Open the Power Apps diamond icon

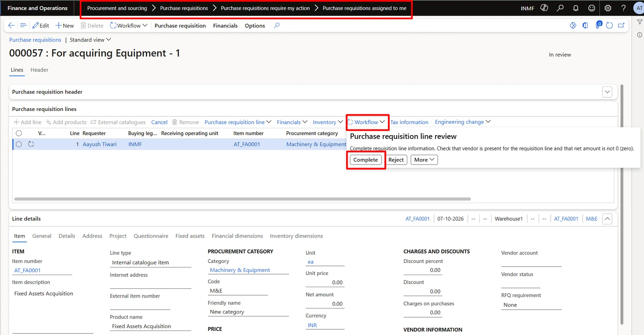click(x=573, y=25)
